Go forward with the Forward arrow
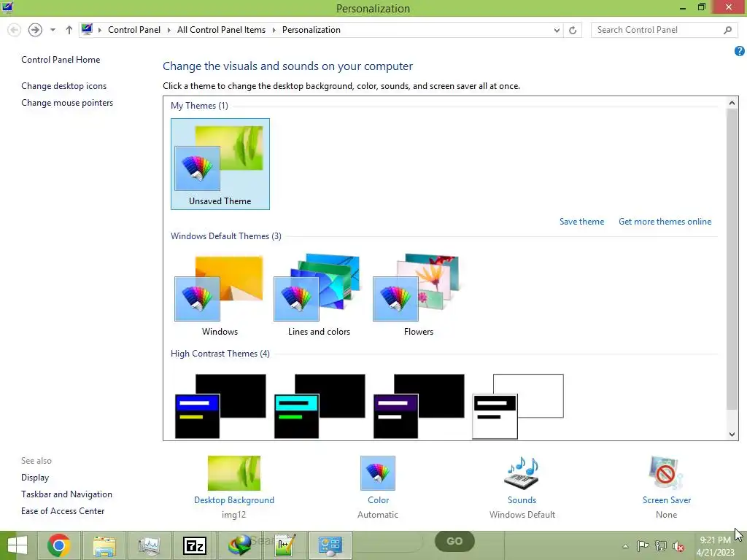Image resolution: width=747 pixels, height=560 pixels. click(x=35, y=30)
